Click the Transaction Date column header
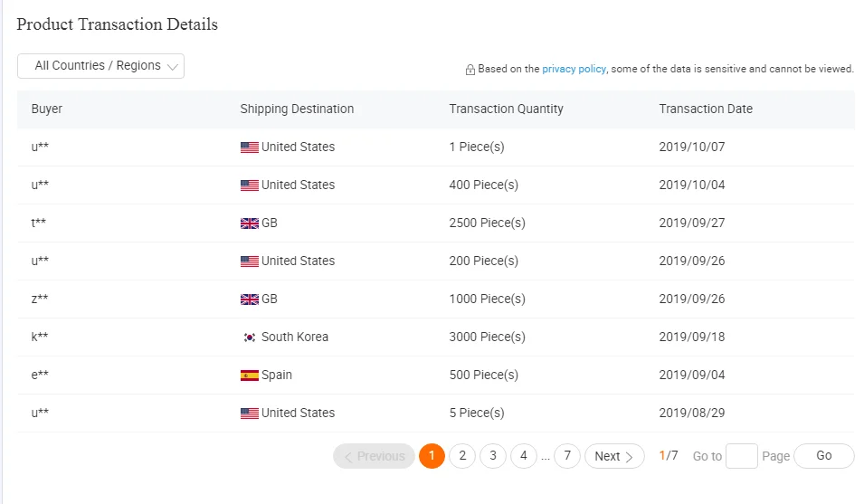The width and height of the screenshot is (864, 504). pos(706,109)
